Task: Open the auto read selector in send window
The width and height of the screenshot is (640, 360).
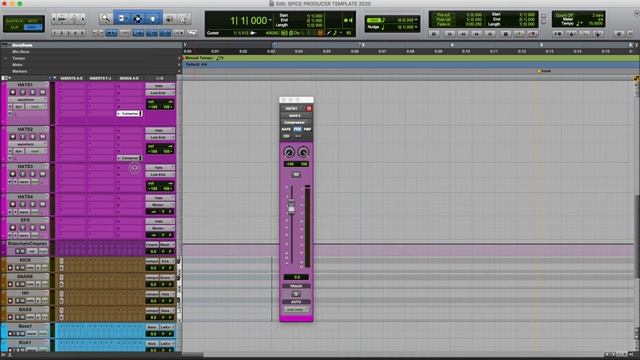Action: (296, 309)
